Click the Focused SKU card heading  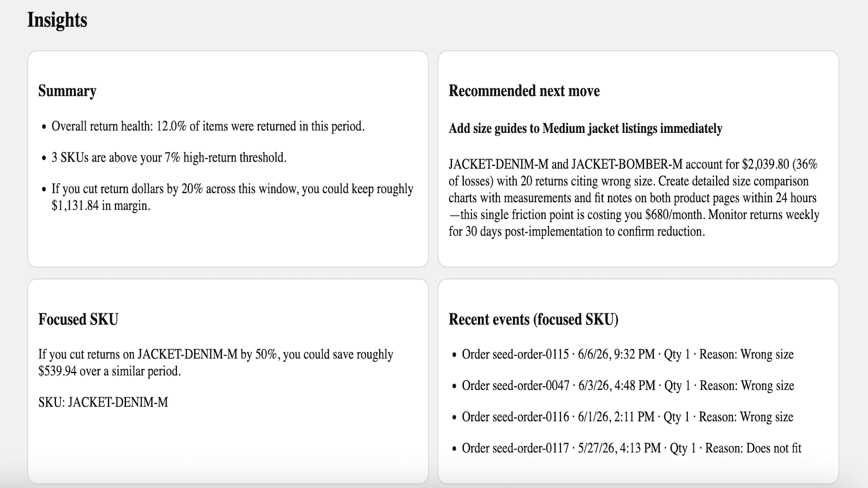[x=78, y=319]
